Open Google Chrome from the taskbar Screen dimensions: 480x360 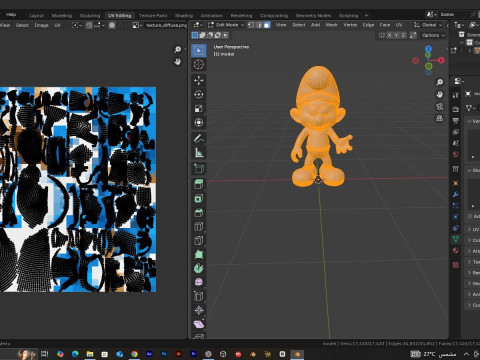point(134,354)
